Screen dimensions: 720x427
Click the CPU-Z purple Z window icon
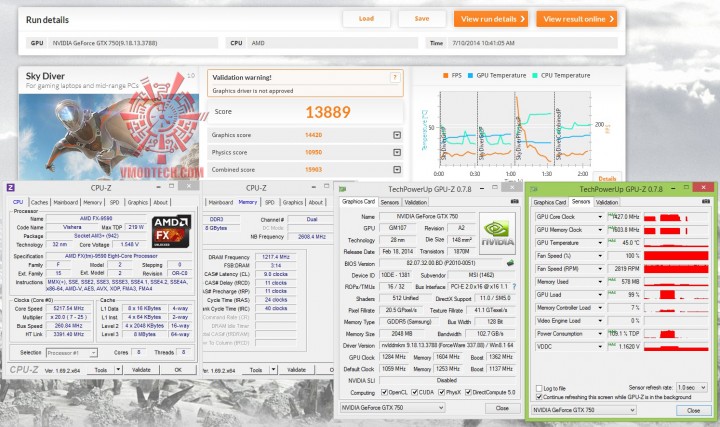(x=11, y=187)
